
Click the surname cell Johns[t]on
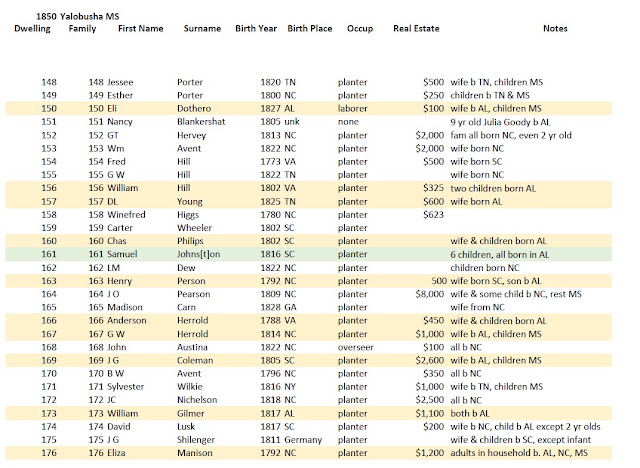(x=198, y=254)
